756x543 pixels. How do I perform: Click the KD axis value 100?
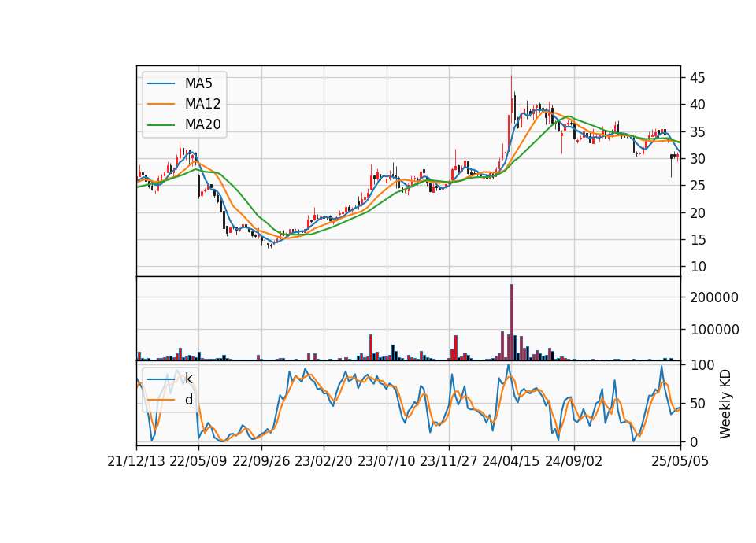pos(702,365)
